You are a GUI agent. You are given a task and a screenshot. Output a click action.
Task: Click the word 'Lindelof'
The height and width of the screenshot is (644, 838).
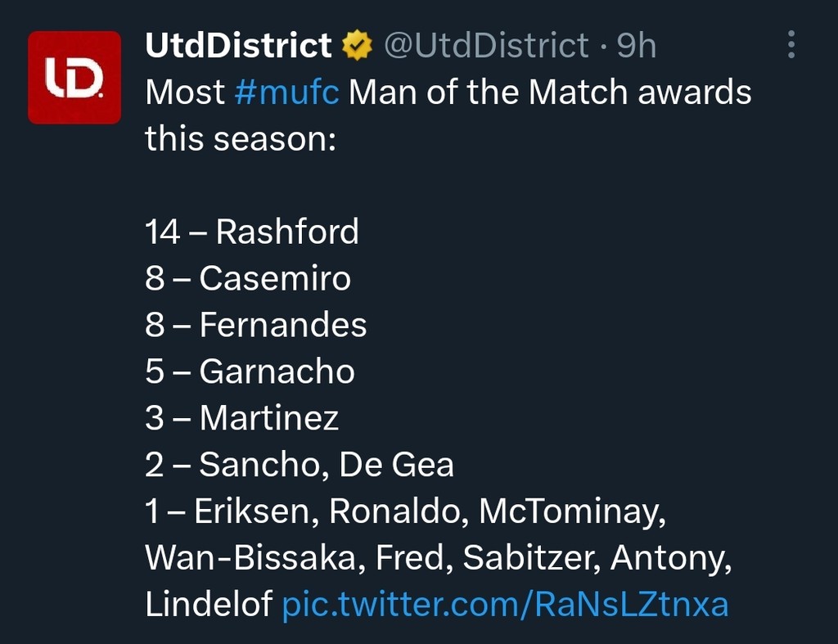(209, 605)
